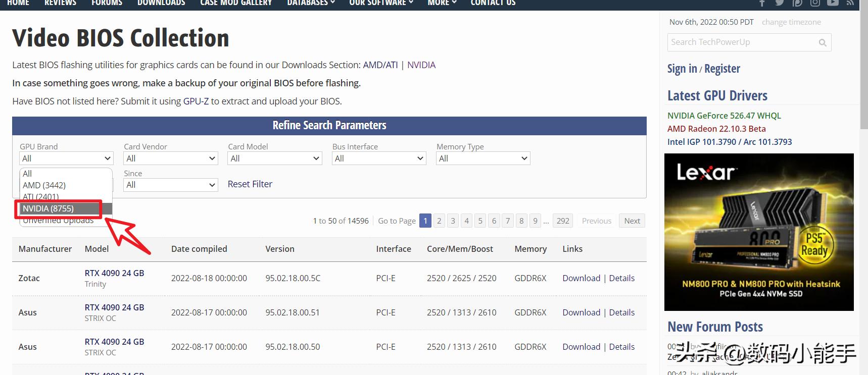Open the Memory Type dropdown
The height and width of the screenshot is (375, 868).
[483, 158]
